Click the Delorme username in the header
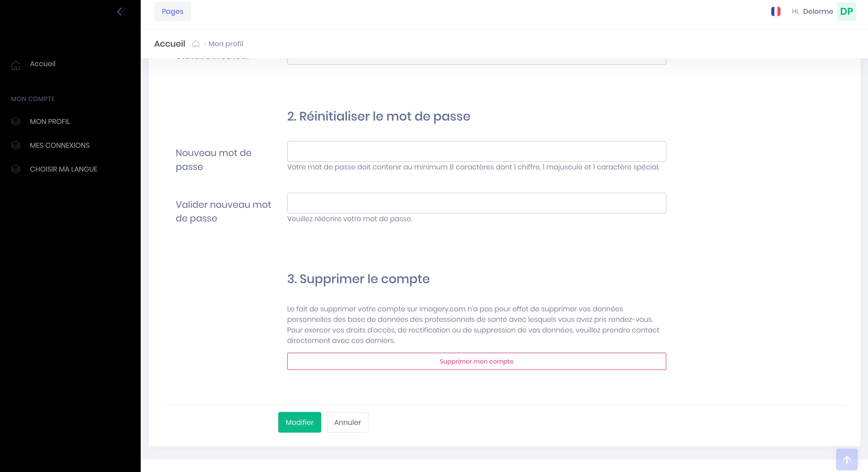The image size is (868, 472). pos(818,11)
